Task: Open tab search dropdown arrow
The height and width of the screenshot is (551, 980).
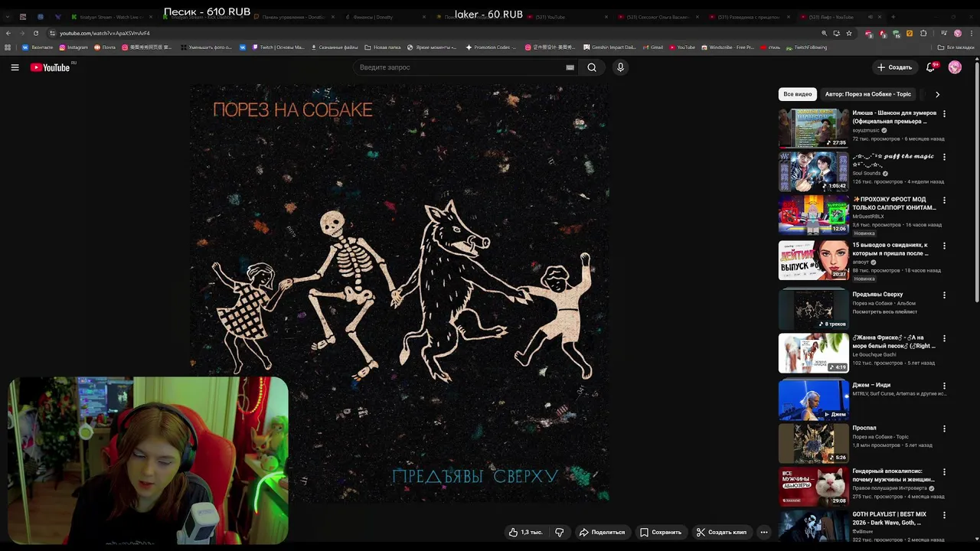Action: pos(7,17)
